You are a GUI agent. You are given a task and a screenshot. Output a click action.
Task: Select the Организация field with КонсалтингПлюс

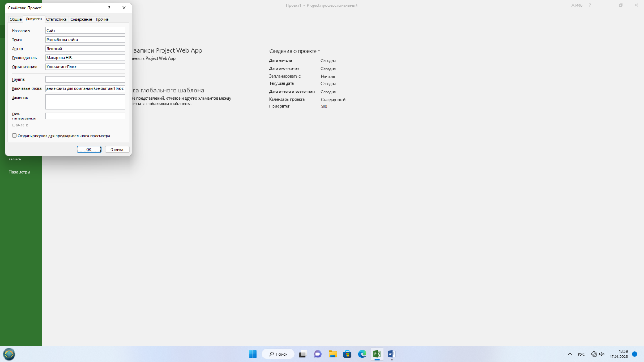pos(85,67)
